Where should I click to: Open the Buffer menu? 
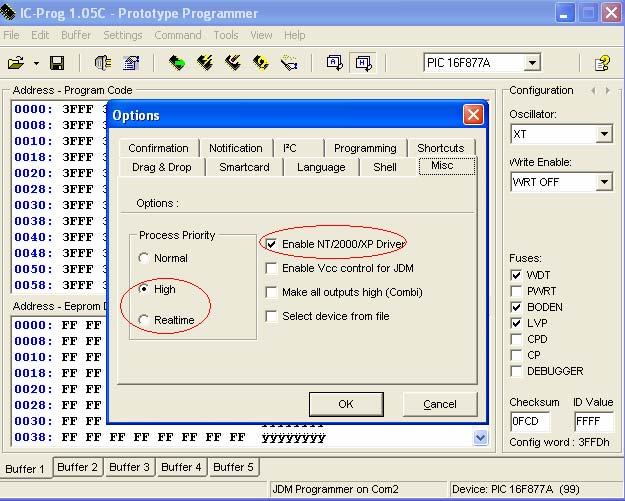click(76, 35)
